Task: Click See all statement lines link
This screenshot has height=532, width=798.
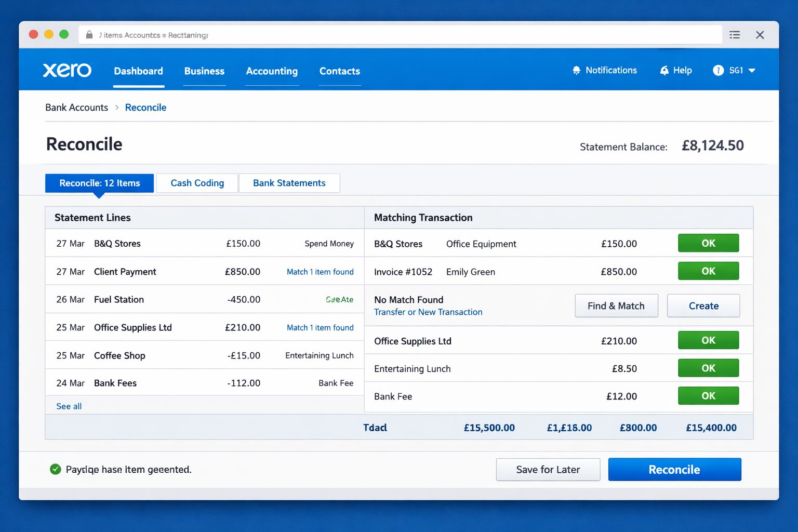Action: tap(69, 406)
